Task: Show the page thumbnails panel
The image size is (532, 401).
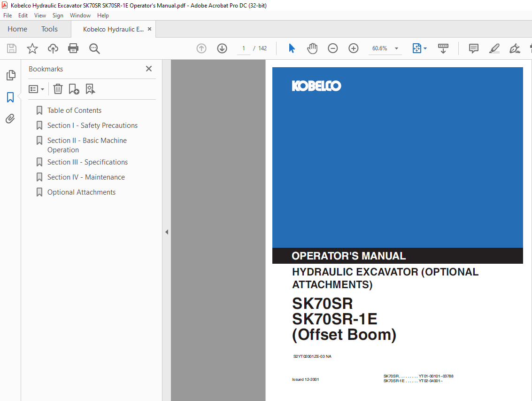Action: [11, 75]
